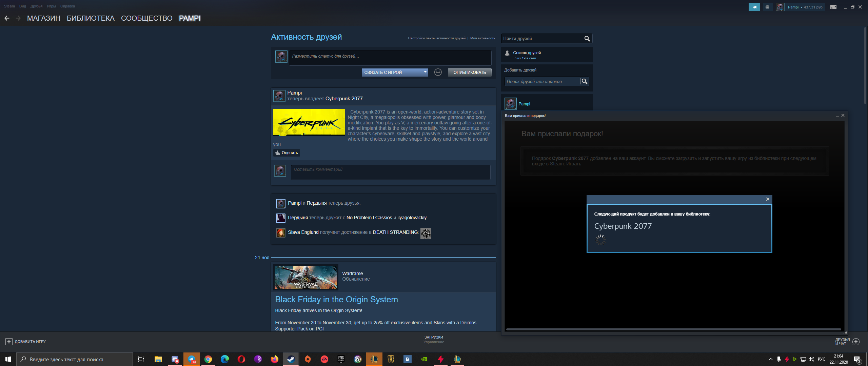Click Оценить on the Cyberpunk 2077 post
Screen dimensions: 868x366
[x=287, y=153]
